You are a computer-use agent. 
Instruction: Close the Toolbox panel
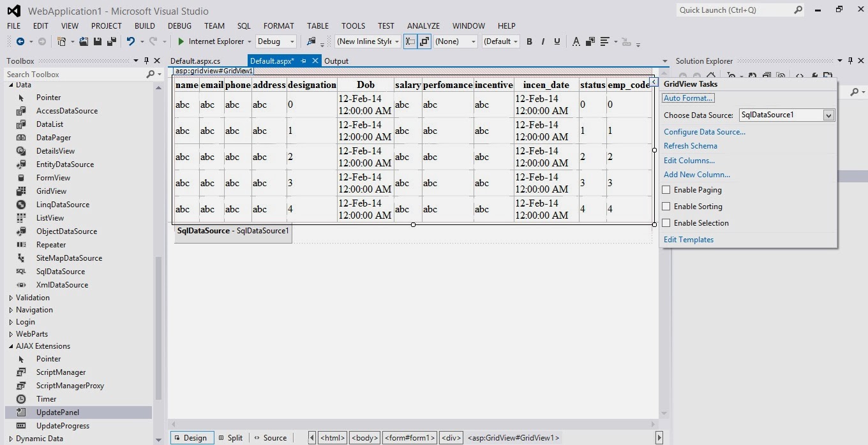(156, 61)
